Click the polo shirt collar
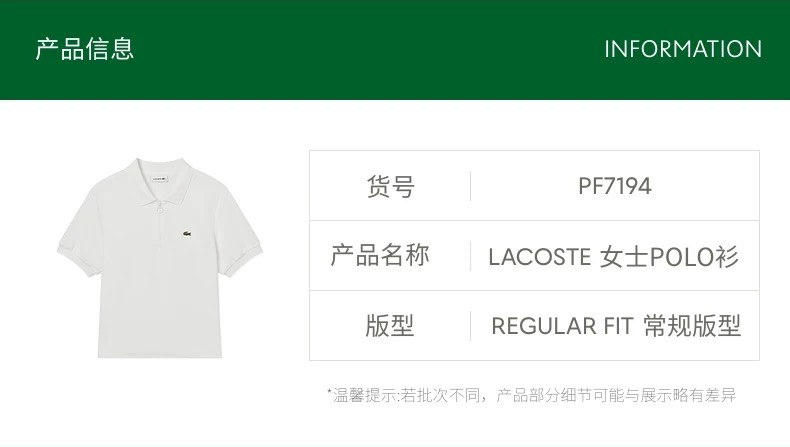The width and height of the screenshot is (790, 447). coord(160,182)
